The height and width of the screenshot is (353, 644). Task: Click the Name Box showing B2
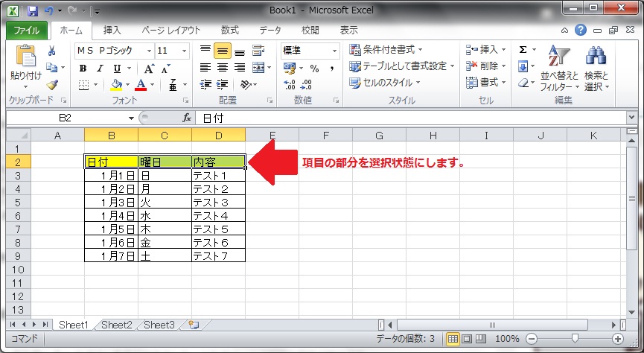[x=65, y=118]
